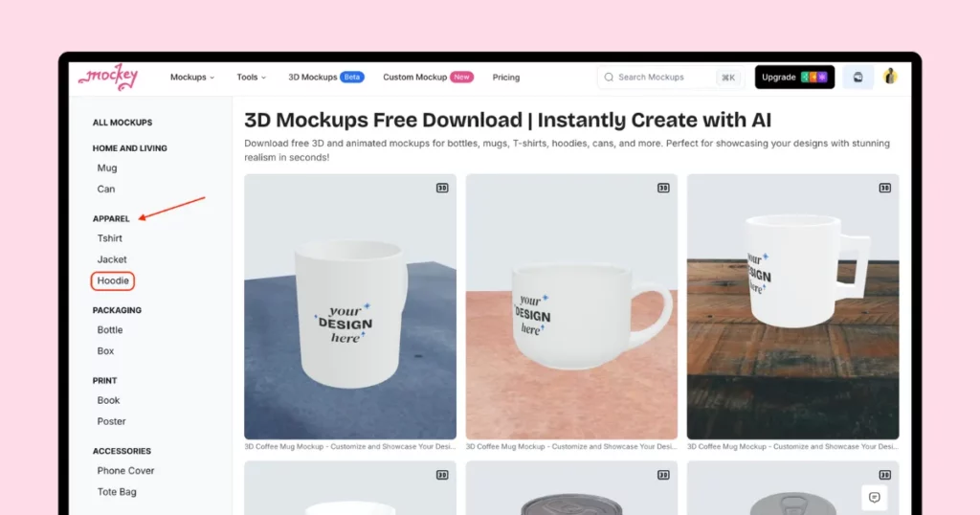
Task: Click the PACKAGING heading
Action: point(117,310)
